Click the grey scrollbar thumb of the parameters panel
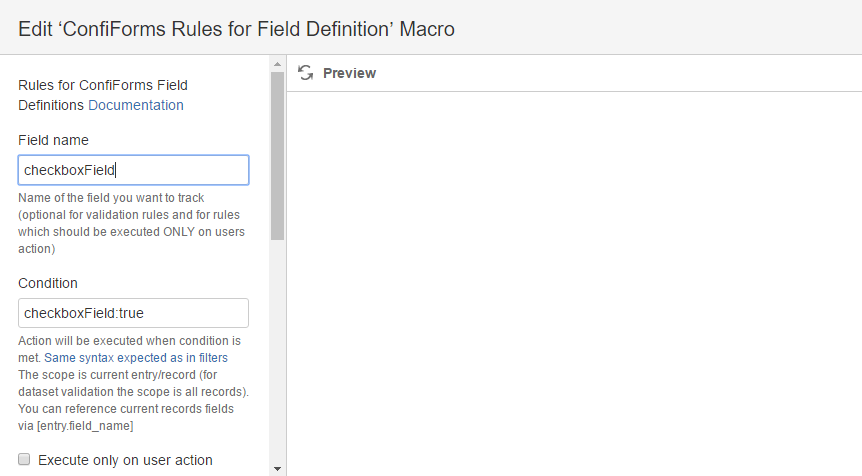Image resolution: width=862 pixels, height=476 pixels. 277,156
